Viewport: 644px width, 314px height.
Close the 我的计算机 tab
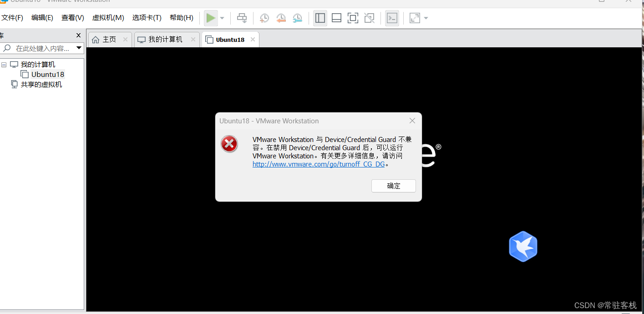point(193,40)
